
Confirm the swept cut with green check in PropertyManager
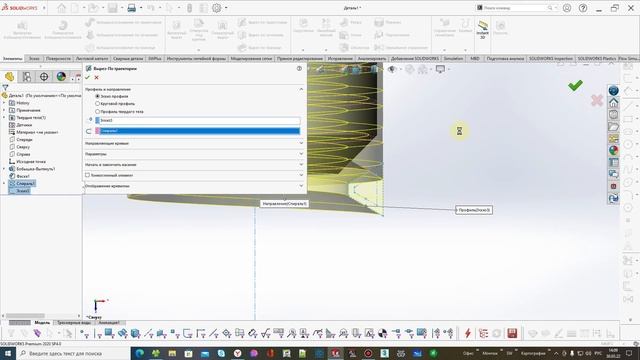click(87, 77)
